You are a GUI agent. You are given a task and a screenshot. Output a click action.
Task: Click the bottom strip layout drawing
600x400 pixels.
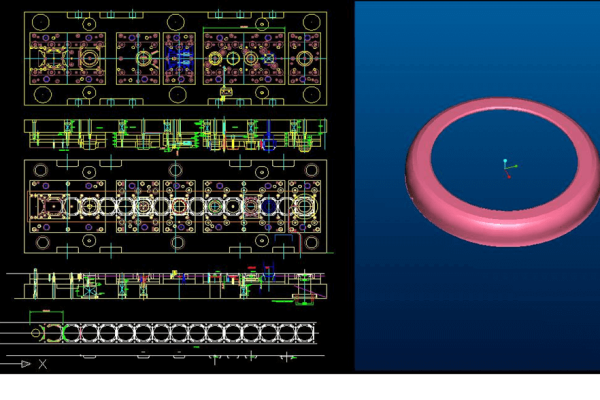point(176,332)
